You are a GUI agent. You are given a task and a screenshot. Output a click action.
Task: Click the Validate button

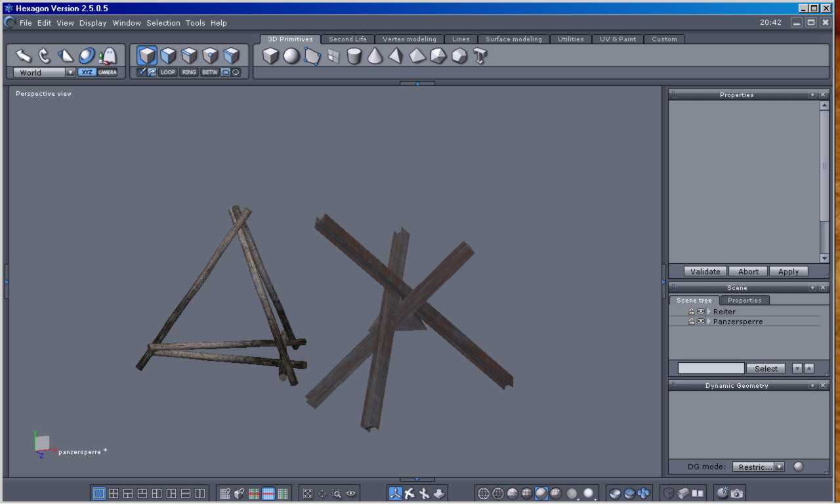click(705, 272)
